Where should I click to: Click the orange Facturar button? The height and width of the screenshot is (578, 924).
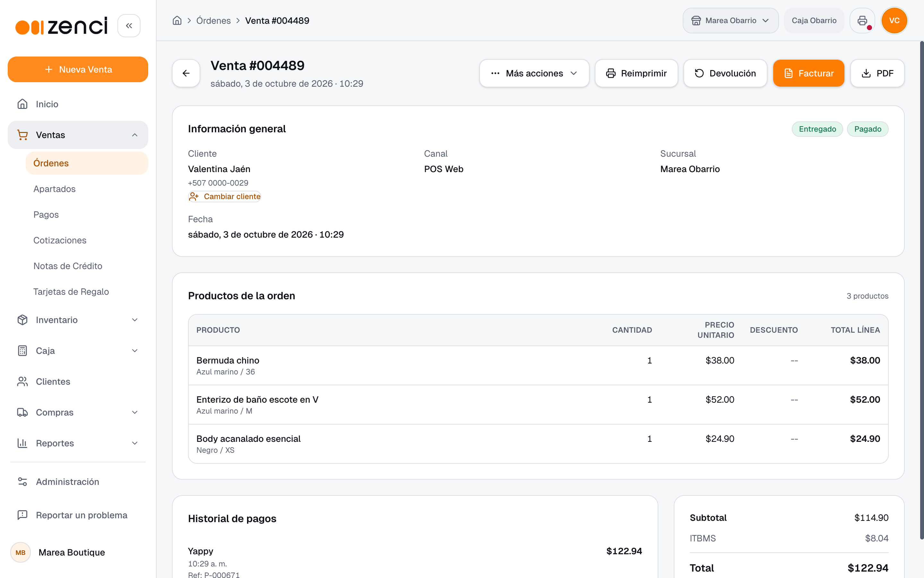808,73
